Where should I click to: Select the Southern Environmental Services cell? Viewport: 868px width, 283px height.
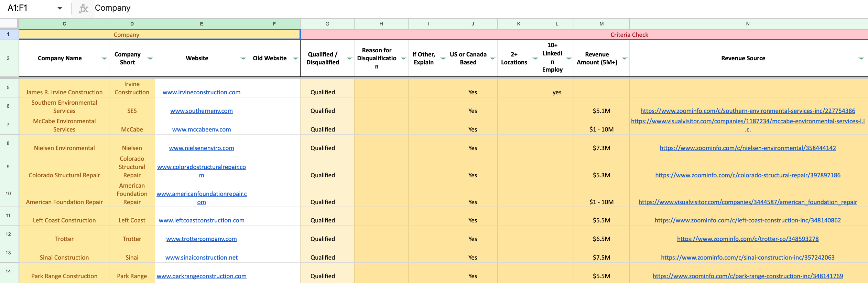point(64,107)
